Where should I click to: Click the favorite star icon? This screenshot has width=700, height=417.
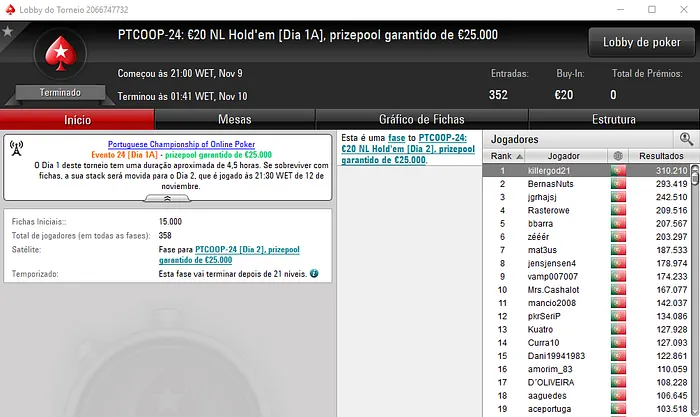pyautogui.click(x=8, y=32)
